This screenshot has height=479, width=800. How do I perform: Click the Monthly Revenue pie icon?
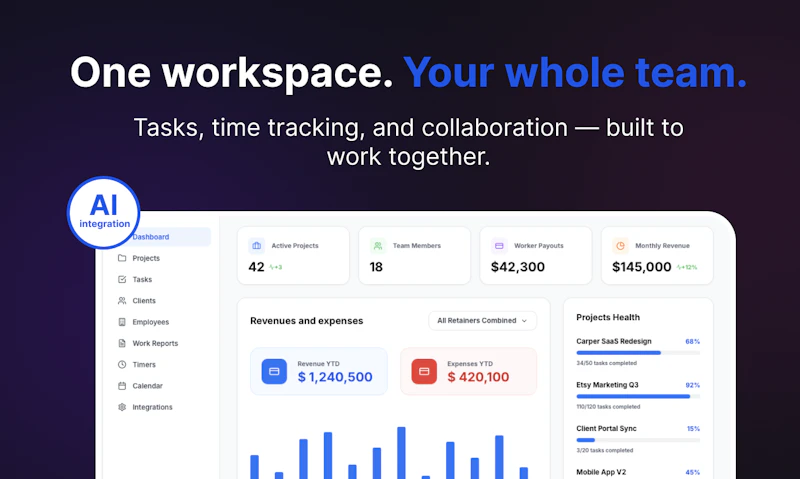pyautogui.click(x=620, y=246)
